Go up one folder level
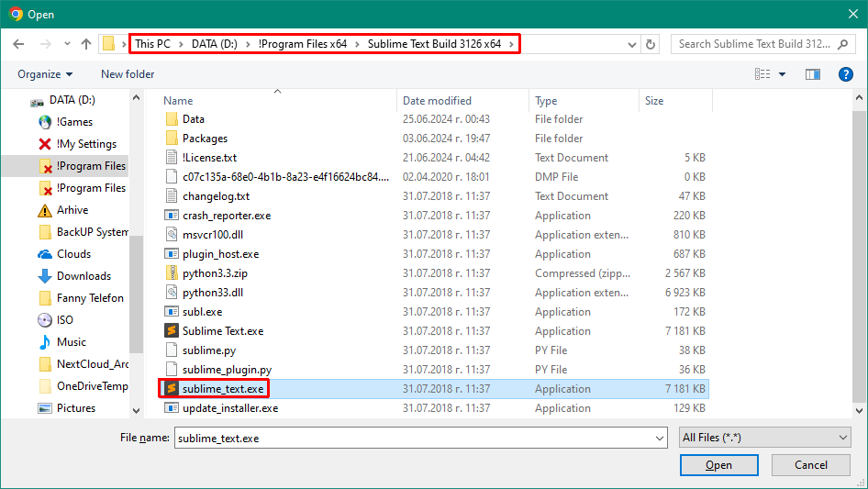 tap(86, 44)
